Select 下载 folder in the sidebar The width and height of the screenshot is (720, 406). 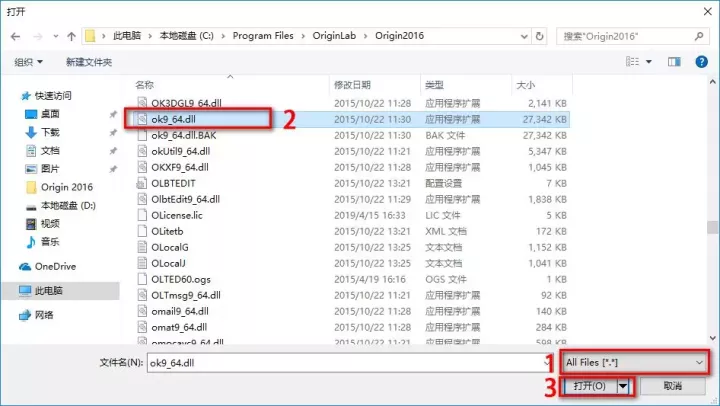pos(49,132)
